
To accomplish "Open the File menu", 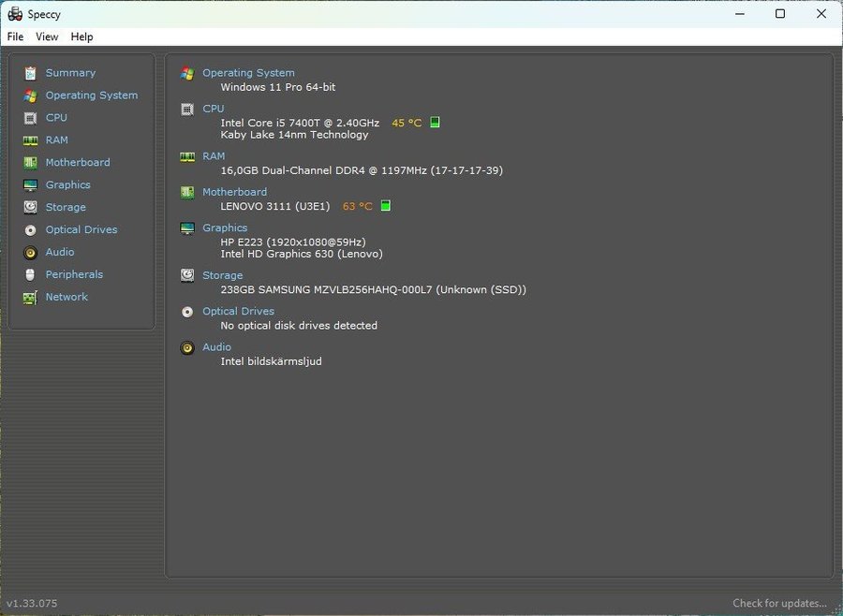I will click(x=15, y=37).
